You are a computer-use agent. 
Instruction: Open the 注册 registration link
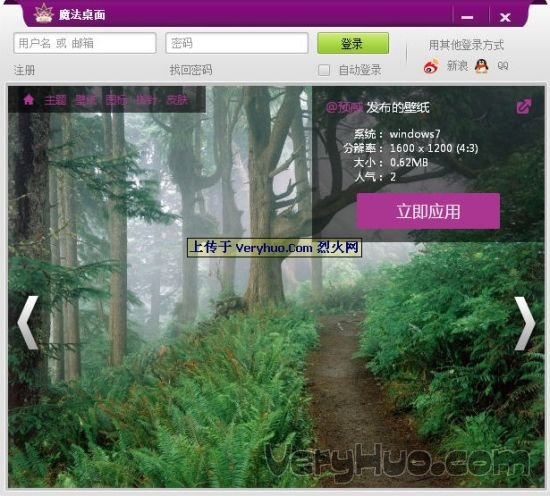25,70
